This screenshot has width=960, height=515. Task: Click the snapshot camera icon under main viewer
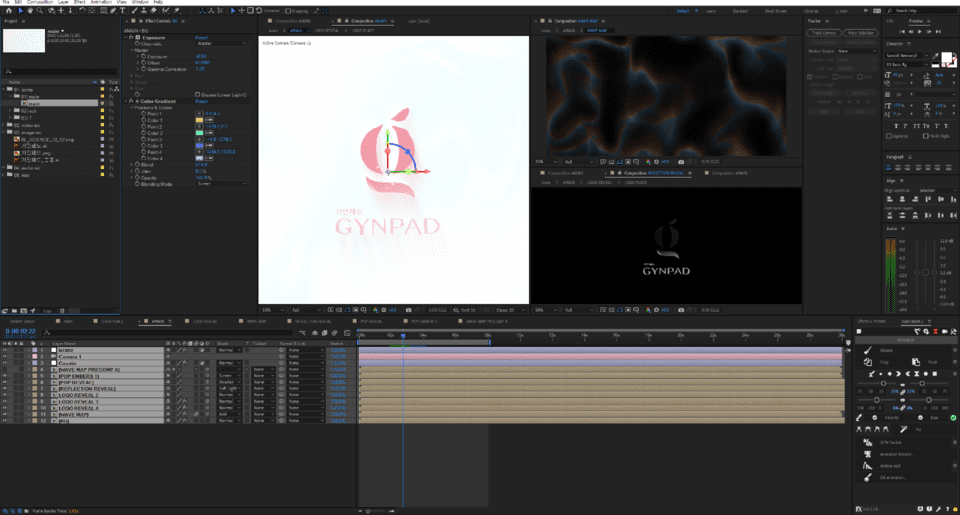tap(408, 310)
